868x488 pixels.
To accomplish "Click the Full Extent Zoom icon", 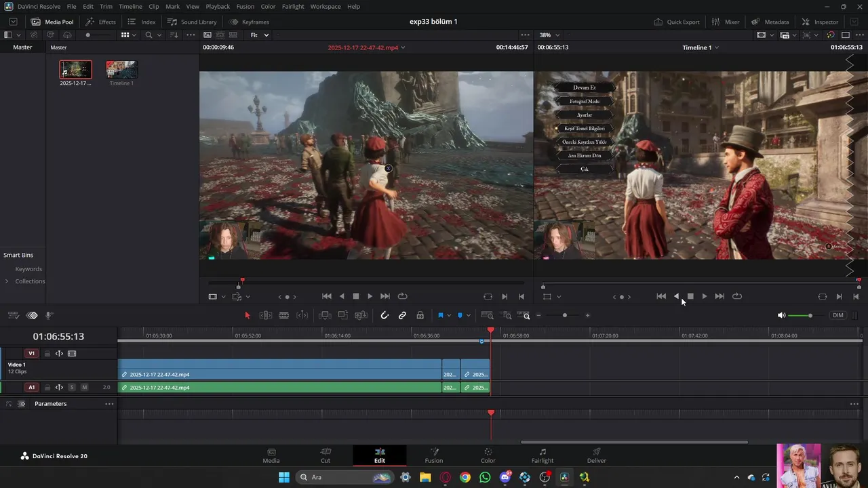I will point(487,315).
